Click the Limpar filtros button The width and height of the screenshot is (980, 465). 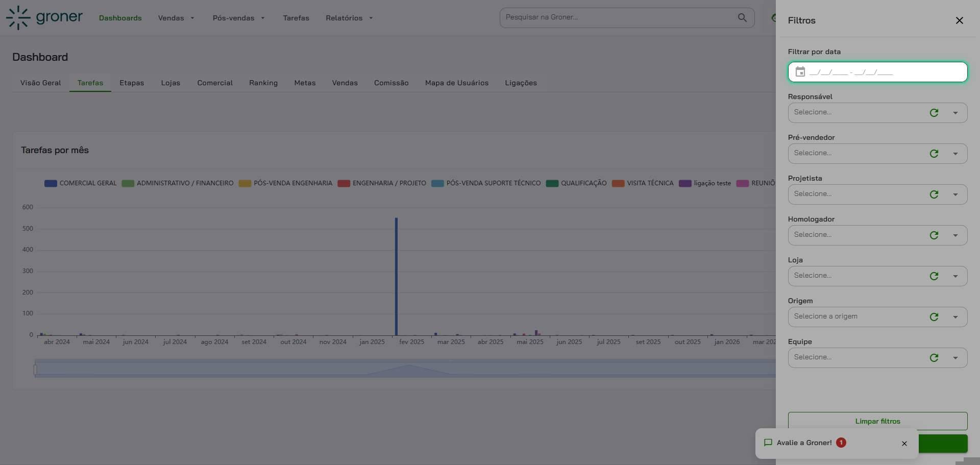(x=877, y=421)
